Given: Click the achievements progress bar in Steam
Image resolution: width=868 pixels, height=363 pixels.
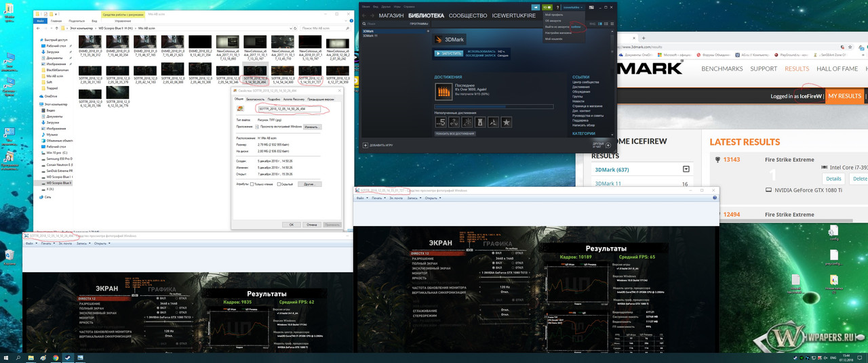Looking at the screenshot, I should 494,106.
